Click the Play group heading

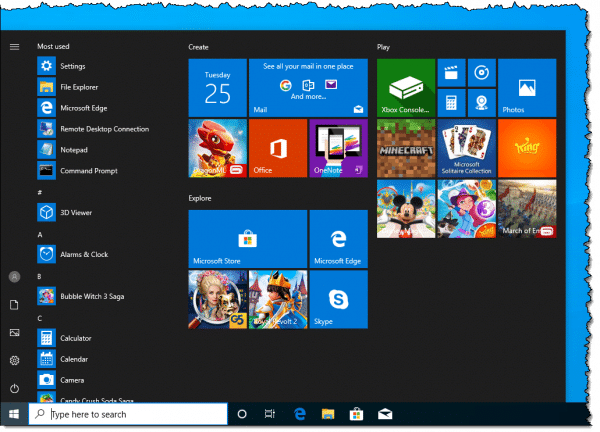click(x=383, y=47)
